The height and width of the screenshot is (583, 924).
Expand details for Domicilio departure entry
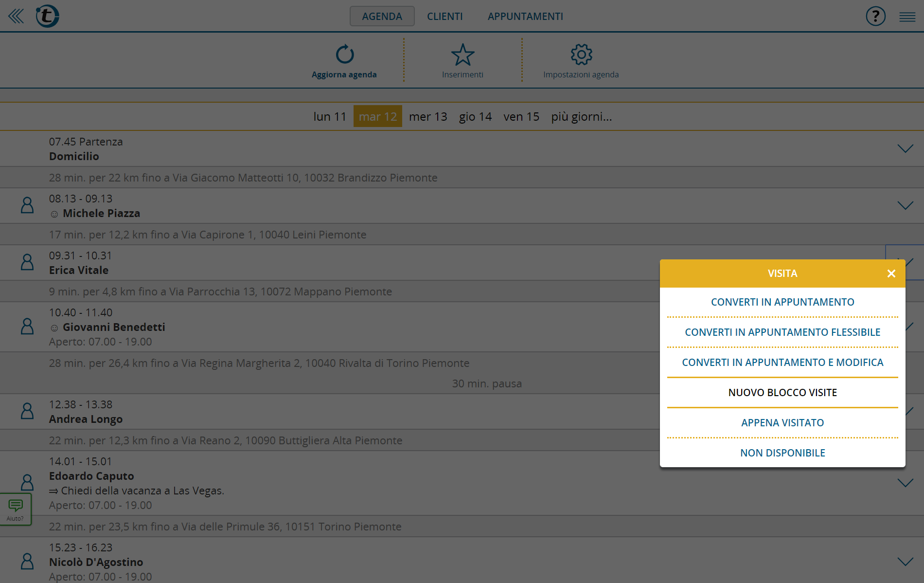(905, 148)
